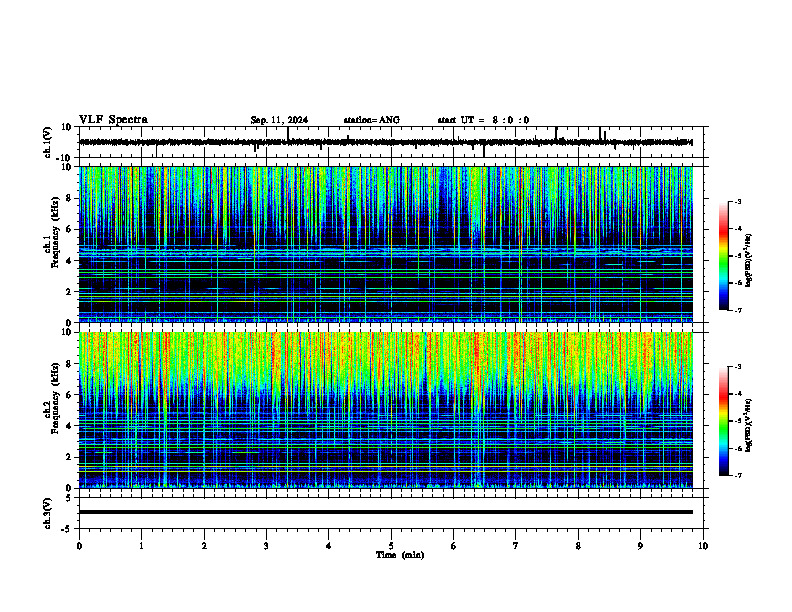Viewport: 792px width, 612px height.
Task: Click the '-3' label on ch.1 colorbar
Action: 738,202
